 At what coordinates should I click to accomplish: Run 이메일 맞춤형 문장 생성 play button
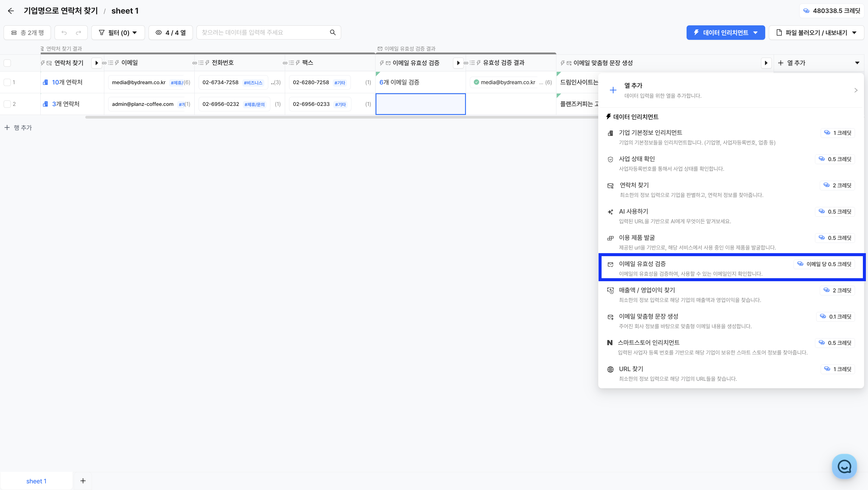click(x=766, y=63)
